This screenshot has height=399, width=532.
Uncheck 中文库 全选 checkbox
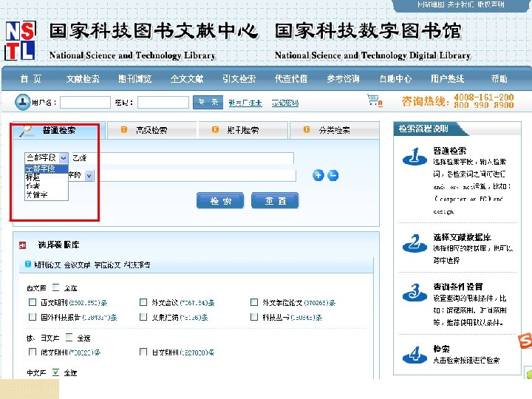coord(56,372)
